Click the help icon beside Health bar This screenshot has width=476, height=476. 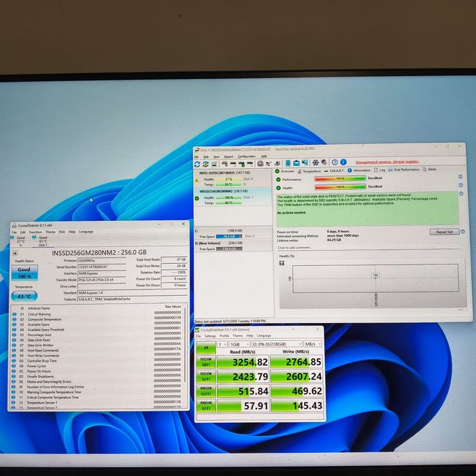click(461, 185)
